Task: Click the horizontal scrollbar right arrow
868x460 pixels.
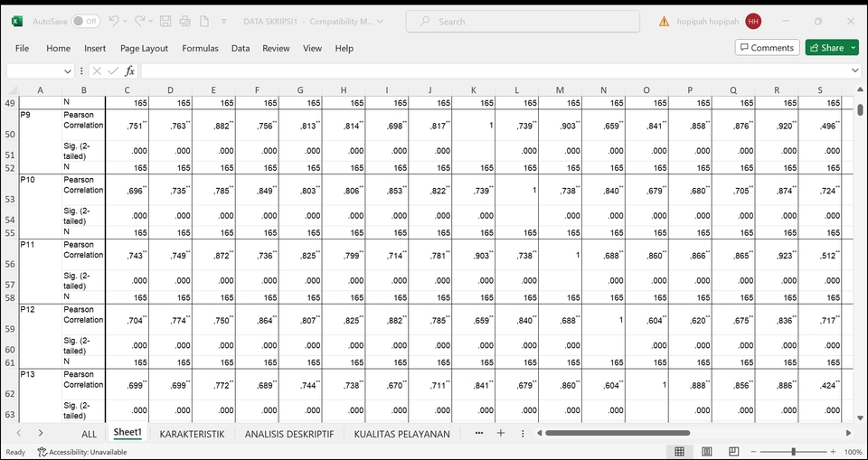Action: click(x=849, y=433)
